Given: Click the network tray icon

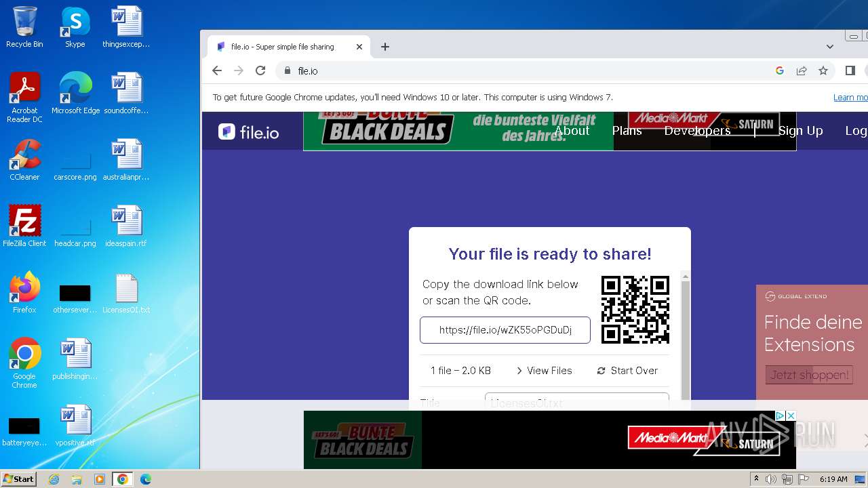Looking at the screenshot, I should pyautogui.click(x=787, y=479).
